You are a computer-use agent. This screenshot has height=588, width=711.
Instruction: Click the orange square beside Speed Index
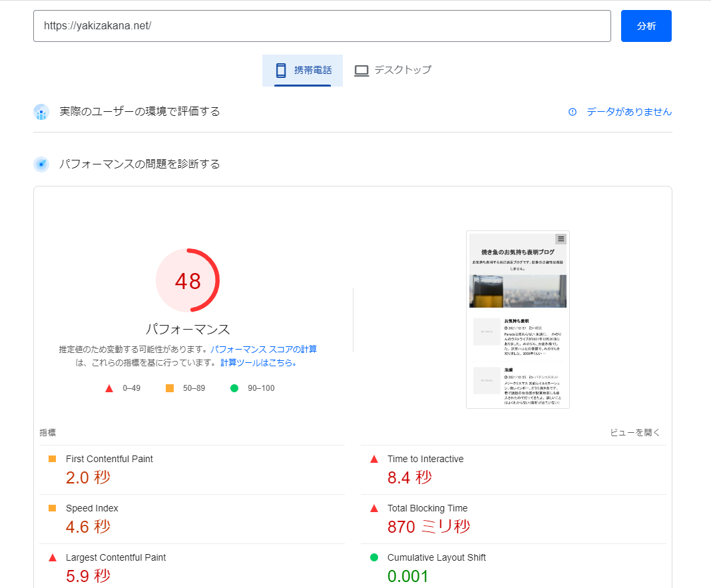[x=53, y=508]
